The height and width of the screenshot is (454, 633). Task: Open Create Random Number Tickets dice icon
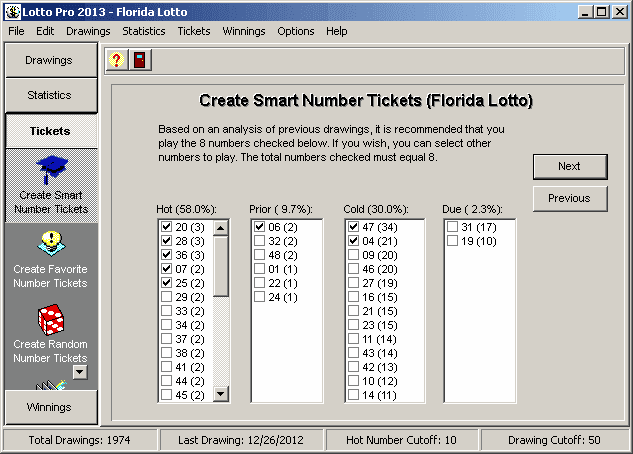[51, 320]
